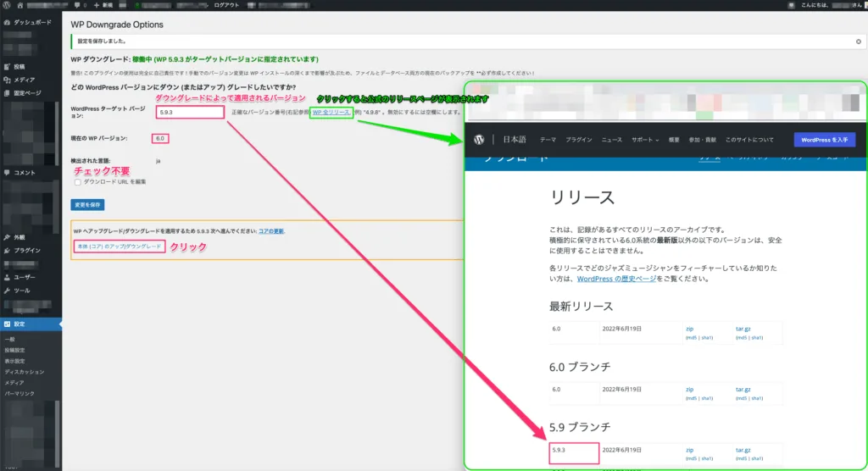The width and height of the screenshot is (868, 471).
Task: Click the 日本語 label on the release page header
Action: click(x=515, y=140)
